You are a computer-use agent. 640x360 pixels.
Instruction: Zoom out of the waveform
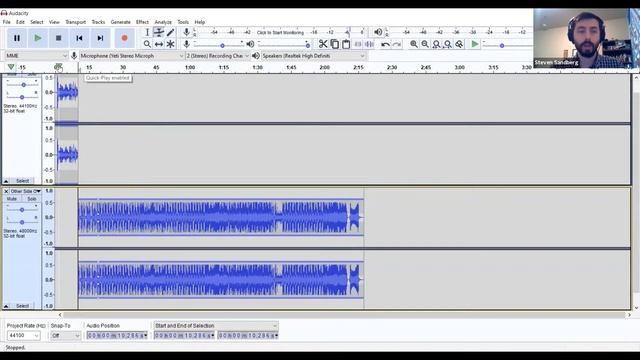point(425,44)
